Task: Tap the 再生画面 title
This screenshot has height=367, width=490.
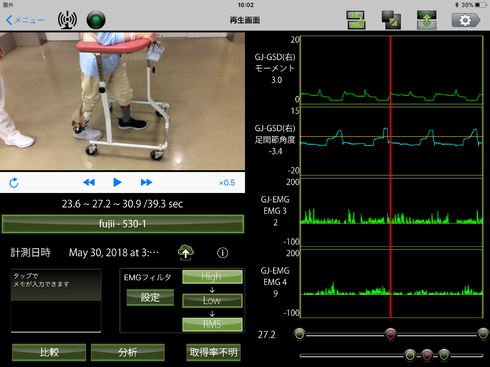Action: click(245, 20)
